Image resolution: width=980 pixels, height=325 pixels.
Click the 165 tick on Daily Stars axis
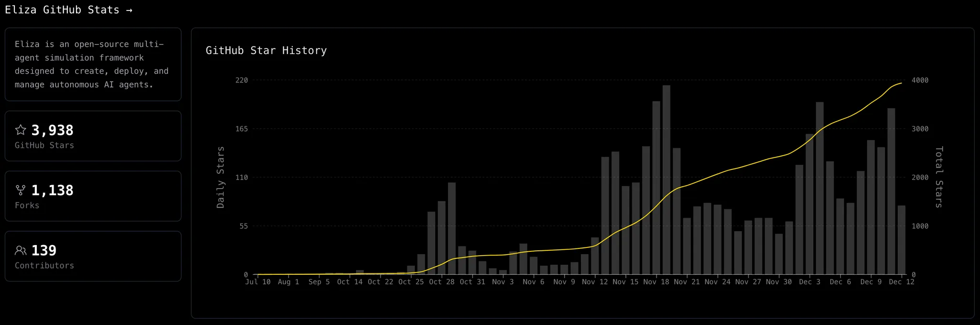[242, 129]
